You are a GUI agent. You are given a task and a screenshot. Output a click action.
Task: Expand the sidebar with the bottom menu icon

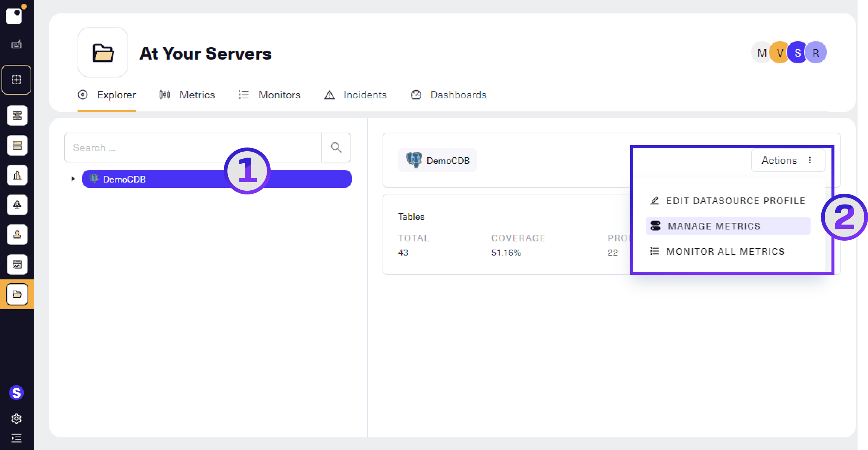[x=16, y=438]
